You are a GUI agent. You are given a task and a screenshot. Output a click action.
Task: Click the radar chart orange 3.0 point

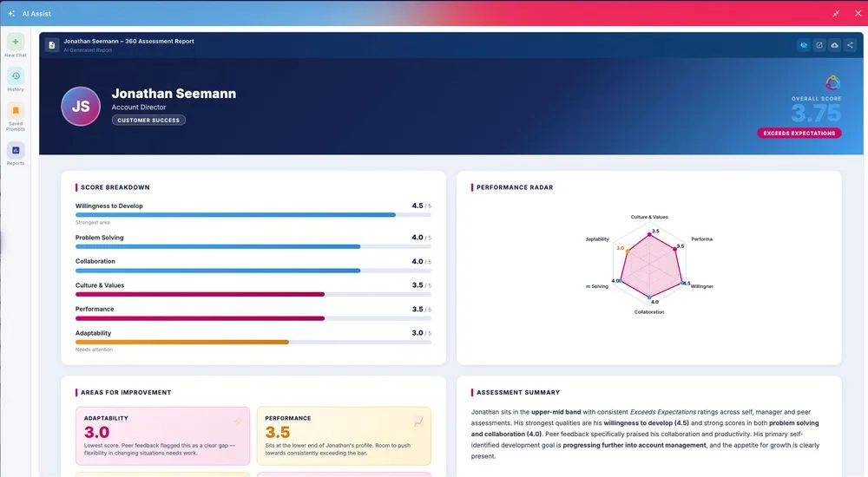coord(628,252)
